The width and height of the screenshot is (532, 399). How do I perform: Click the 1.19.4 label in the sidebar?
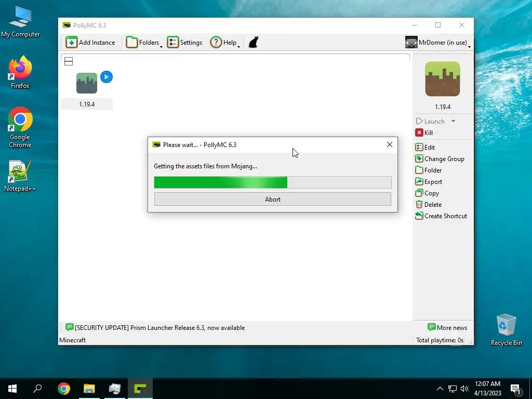click(443, 107)
